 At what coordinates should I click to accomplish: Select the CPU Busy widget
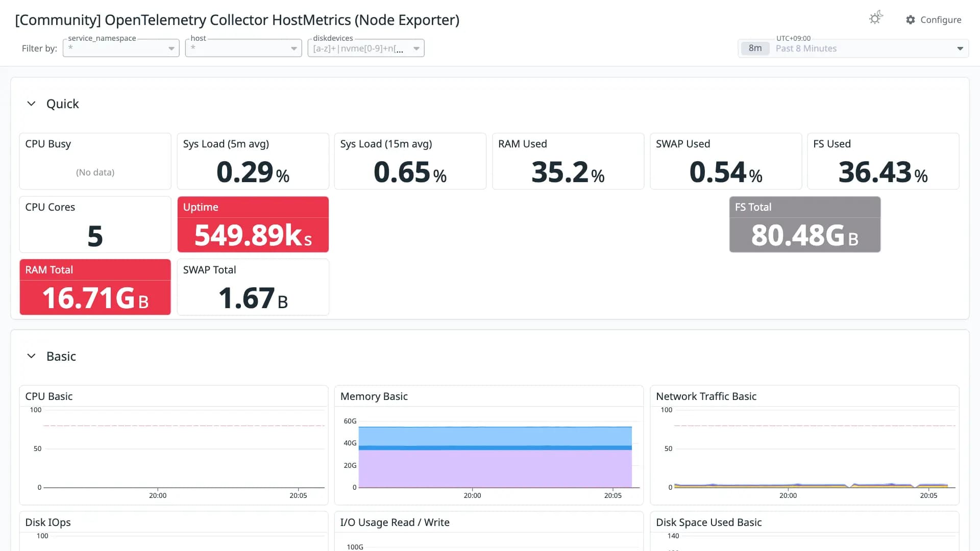(x=95, y=161)
